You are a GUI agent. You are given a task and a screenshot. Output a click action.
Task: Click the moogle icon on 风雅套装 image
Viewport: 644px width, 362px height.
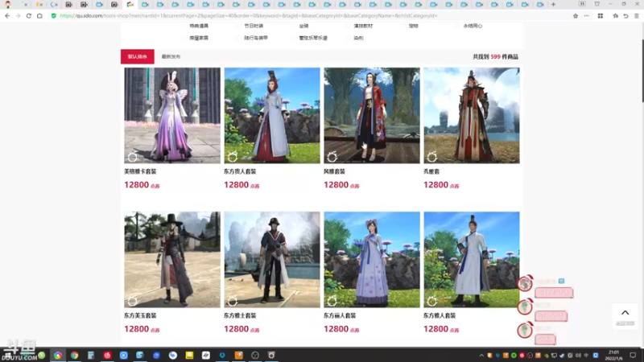[x=332, y=156]
